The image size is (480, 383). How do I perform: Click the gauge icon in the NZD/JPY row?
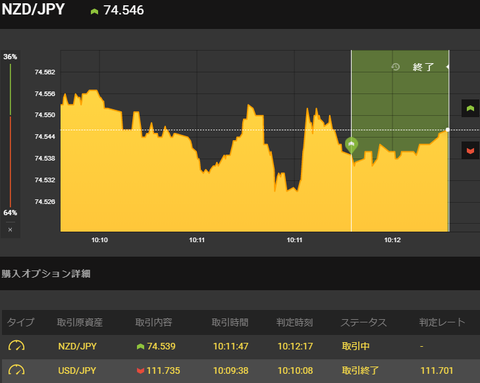click(16, 346)
